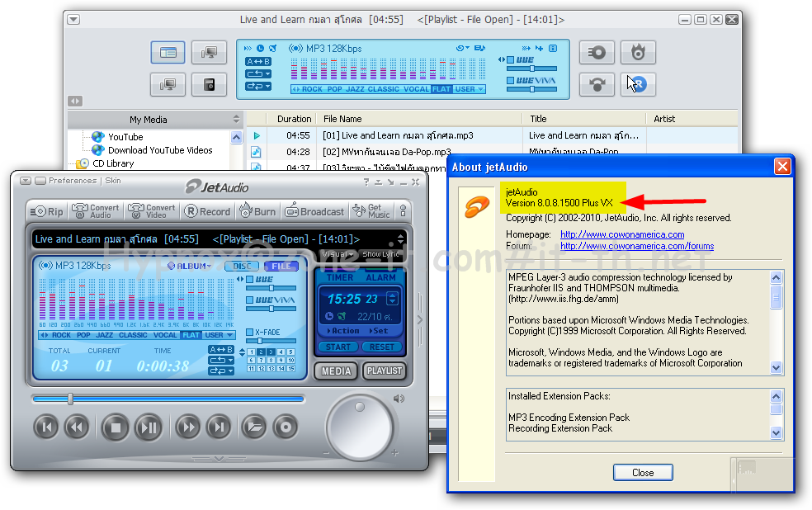Click the round R record icon in top window
Image resolution: width=812 pixels, height=510 pixels.
tap(638, 84)
